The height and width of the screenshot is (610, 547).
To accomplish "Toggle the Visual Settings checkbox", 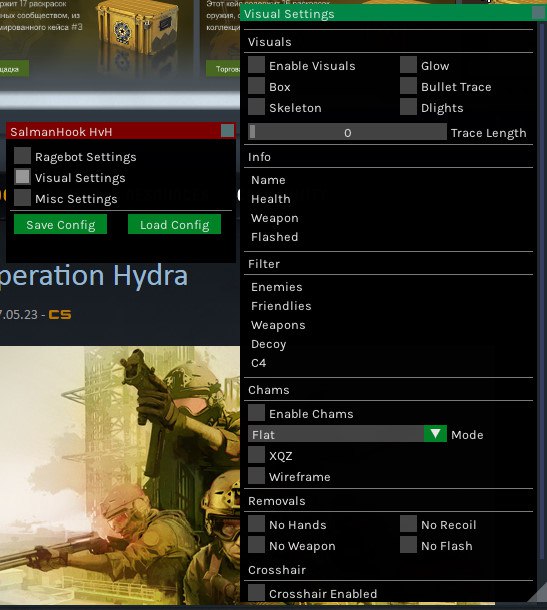I will pyautogui.click(x=23, y=177).
